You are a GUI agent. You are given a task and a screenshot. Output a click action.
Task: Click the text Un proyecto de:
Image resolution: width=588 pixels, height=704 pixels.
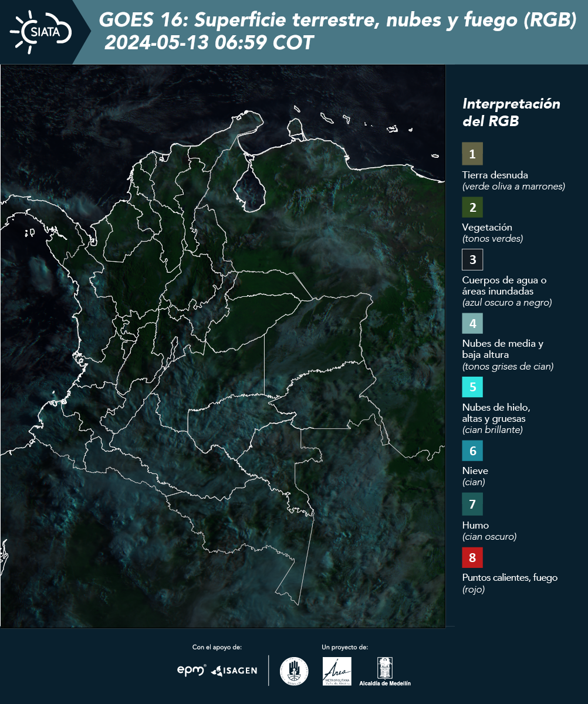pos(344,647)
